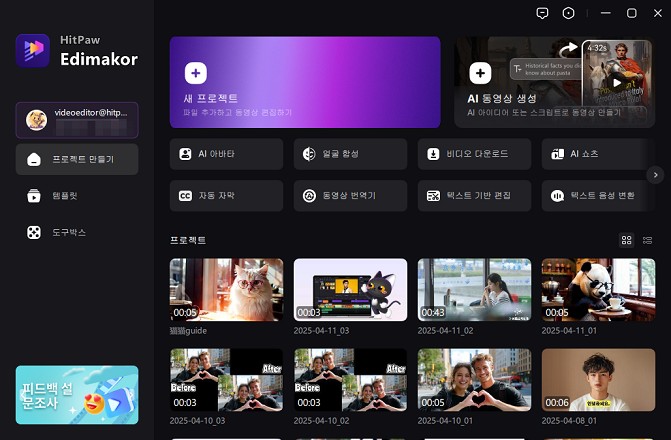Switch projects to grid view
671x440 pixels.
coord(626,240)
